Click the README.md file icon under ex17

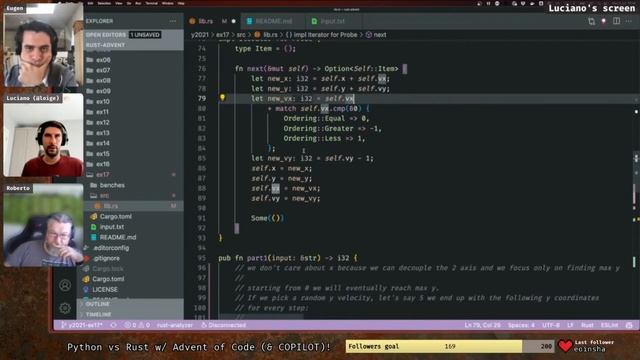coord(93,237)
